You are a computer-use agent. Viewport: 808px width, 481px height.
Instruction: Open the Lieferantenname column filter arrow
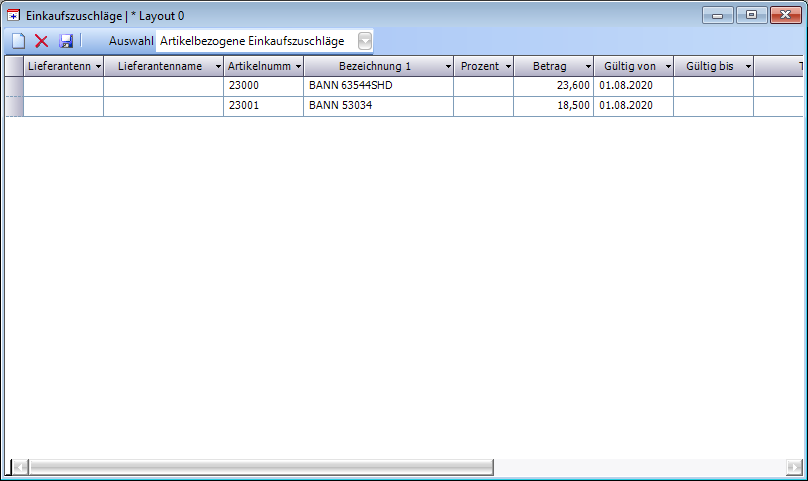coord(217,67)
